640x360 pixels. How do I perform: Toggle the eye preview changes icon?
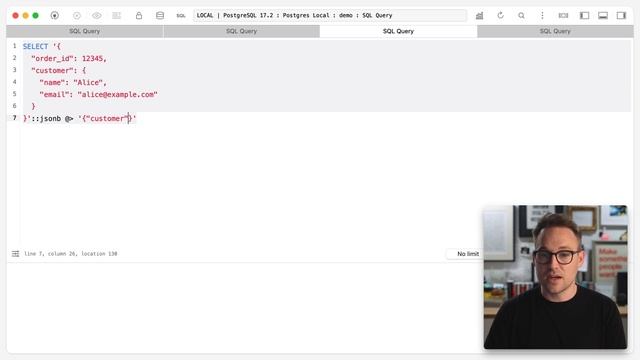[97, 16]
